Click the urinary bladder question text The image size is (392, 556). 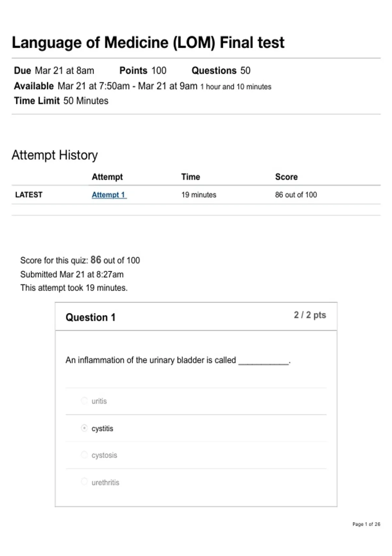pyautogui.click(x=178, y=360)
